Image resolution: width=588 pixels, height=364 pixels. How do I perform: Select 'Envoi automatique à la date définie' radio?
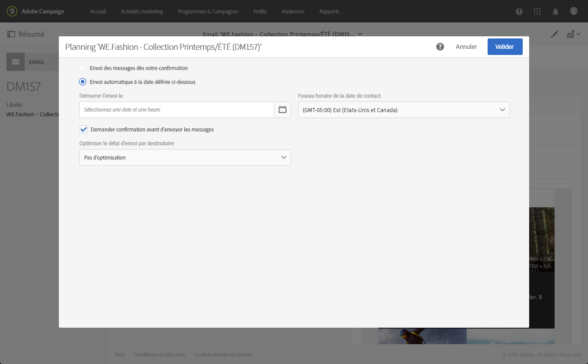tap(83, 82)
